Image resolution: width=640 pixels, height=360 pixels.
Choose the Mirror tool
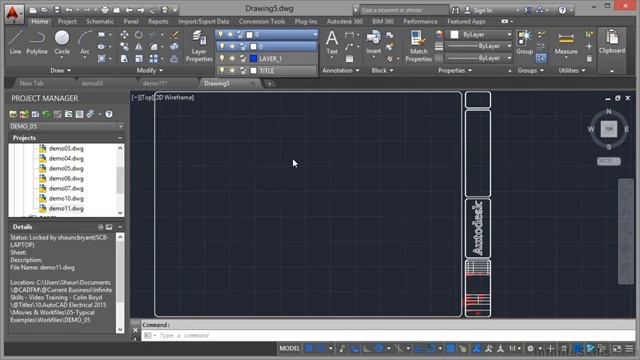(x=139, y=47)
